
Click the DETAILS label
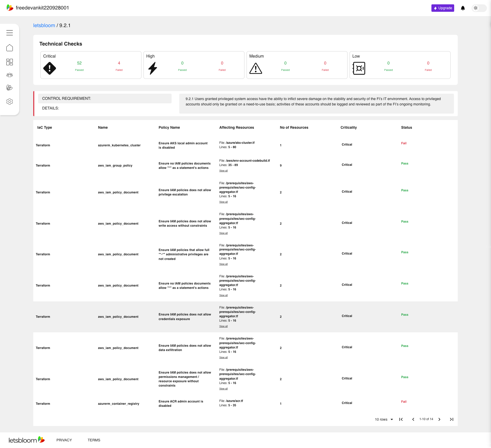tap(50, 108)
